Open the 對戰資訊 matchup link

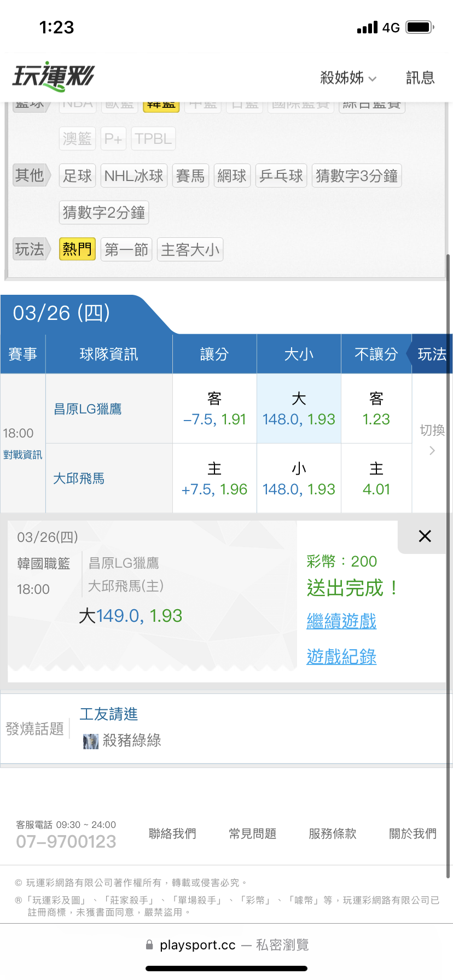point(22,455)
